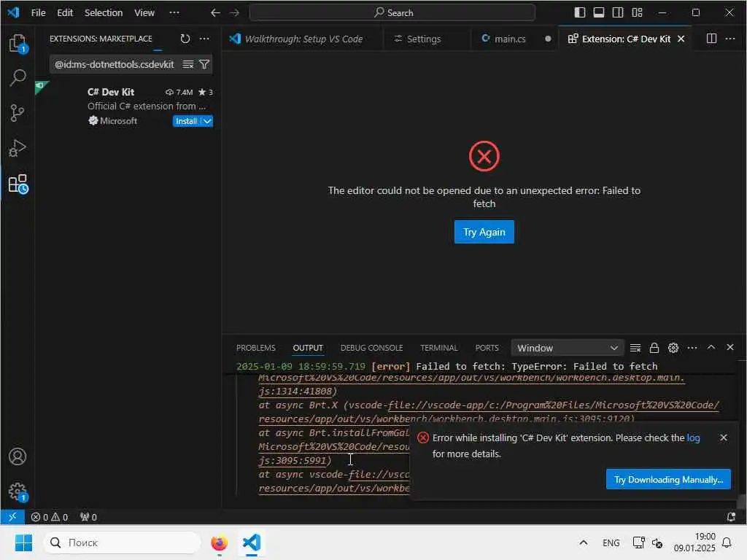The width and height of the screenshot is (747, 560).
Task: Open the Accounts menu icon
Action: click(18, 456)
